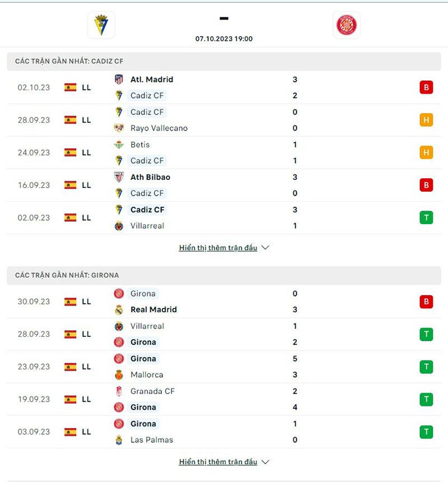Select the Atl. Madrid team icon
Image resolution: width=448 pixels, height=482 pixels.
tap(119, 79)
